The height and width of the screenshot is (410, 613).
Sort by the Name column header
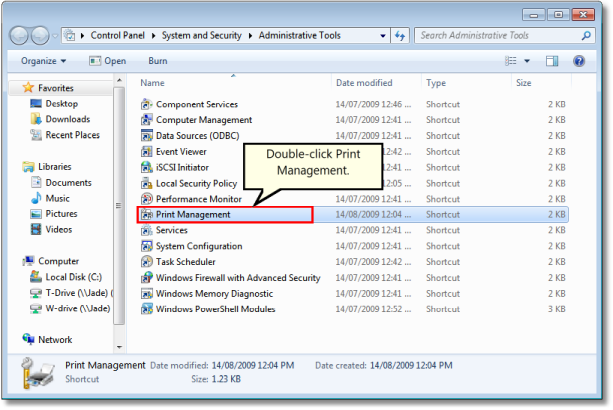click(233, 83)
